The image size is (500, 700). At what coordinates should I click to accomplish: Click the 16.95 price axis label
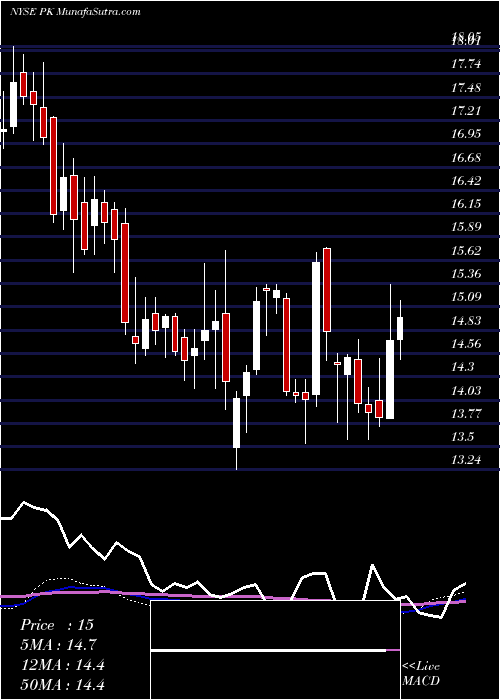click(466, 133)
